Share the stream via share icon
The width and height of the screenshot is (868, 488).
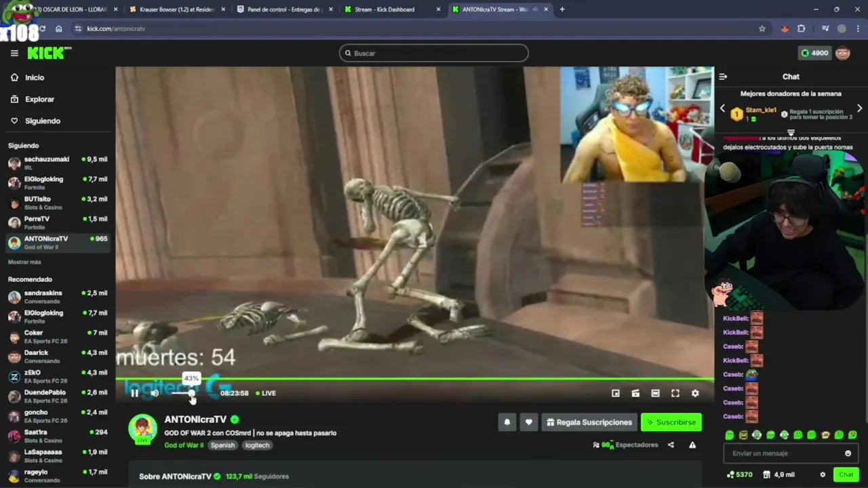click(x=671, y=445)
